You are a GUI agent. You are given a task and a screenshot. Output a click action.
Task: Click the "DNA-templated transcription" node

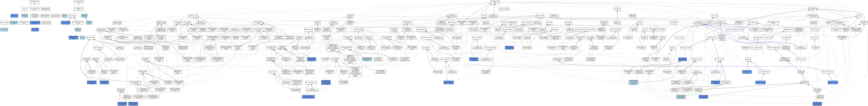[x=121, y=90]
